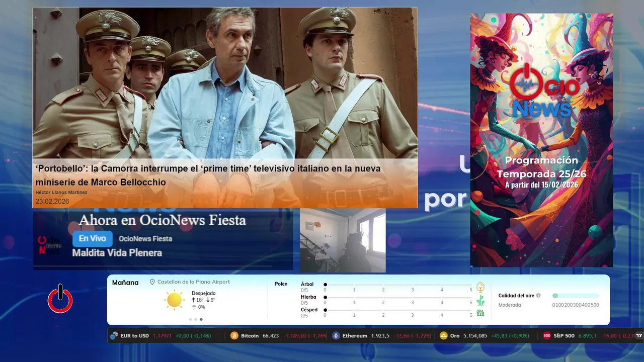
Task: Click the Hierba weed pollen icon
Action: pyautogui.click(x=480, y=300)
